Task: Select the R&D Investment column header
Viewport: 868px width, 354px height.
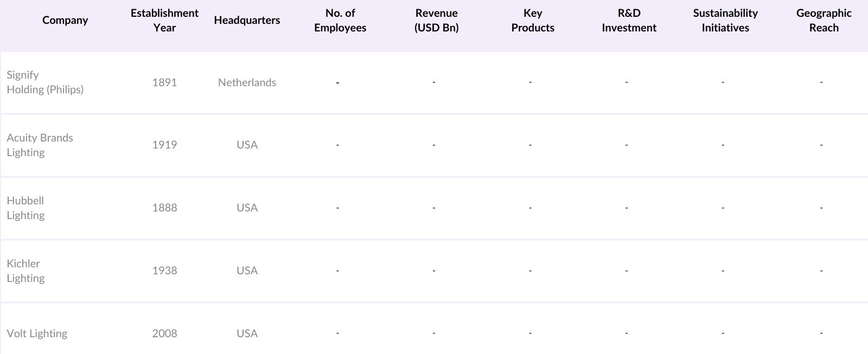Action: pyautogui.click(x=629, y=21)
